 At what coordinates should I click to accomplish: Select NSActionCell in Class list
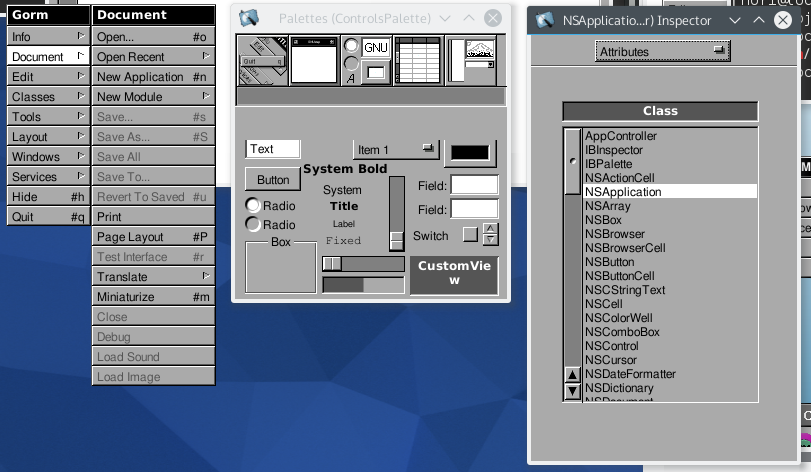(670, 178)
